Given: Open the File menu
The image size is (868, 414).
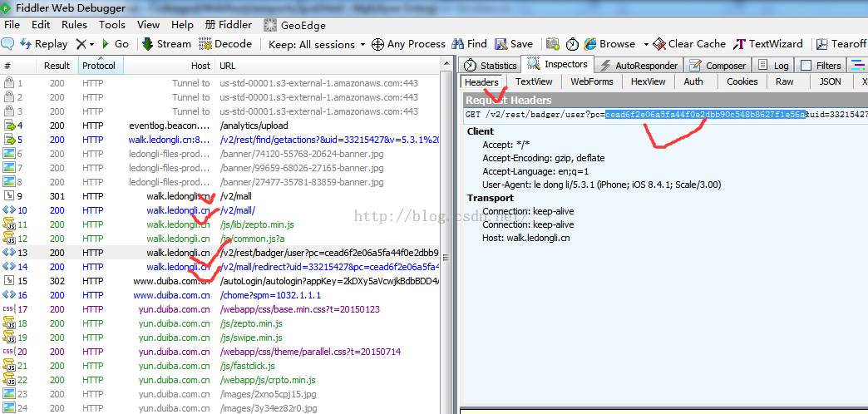Looking at the screenshot, I should [x=12, y=25].
